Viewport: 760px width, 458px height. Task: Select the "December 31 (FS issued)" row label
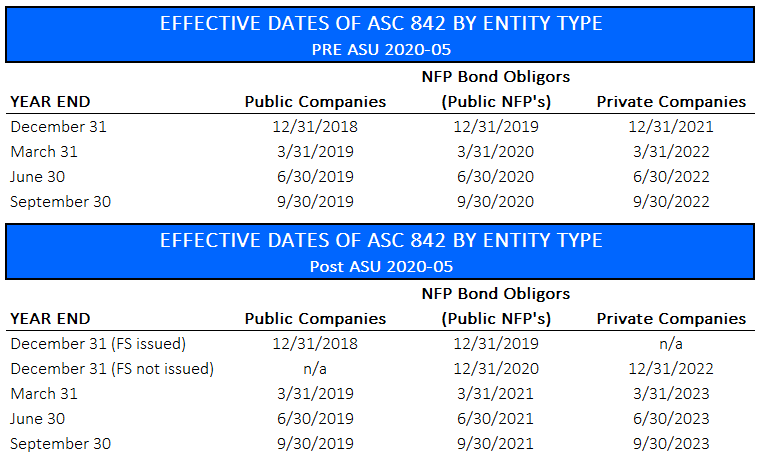(98, 343)
